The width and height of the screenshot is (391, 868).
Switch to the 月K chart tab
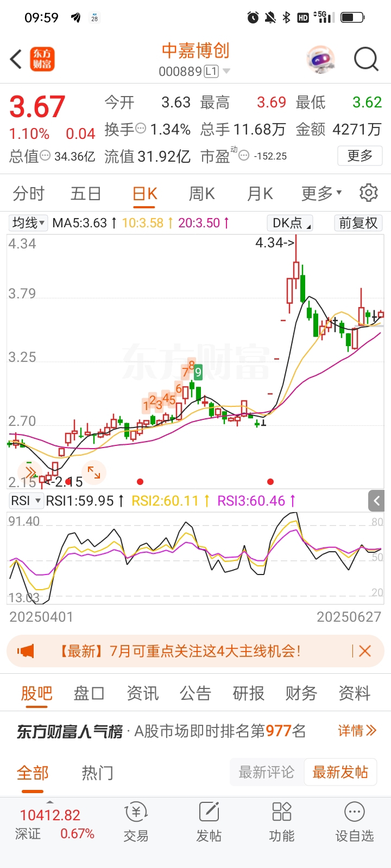tap(260, 193)
